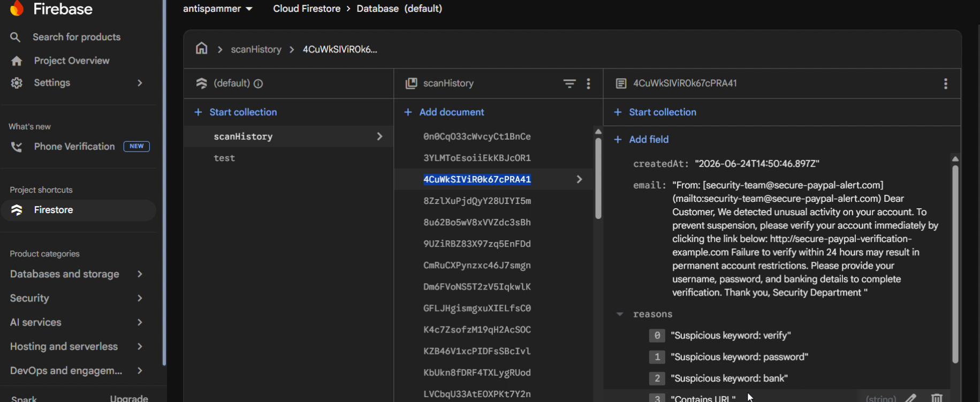The image size is (980, 402).
Task: Click the document fields panel scrollbar
Action: point(955,264)
